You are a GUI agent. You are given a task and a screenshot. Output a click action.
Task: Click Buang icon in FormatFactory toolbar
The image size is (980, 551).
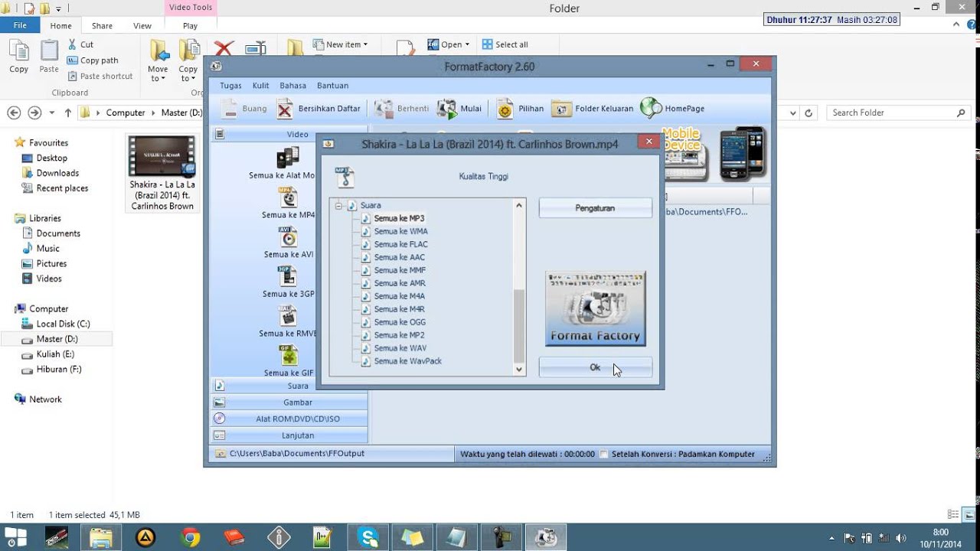click(x=230, y=109)
